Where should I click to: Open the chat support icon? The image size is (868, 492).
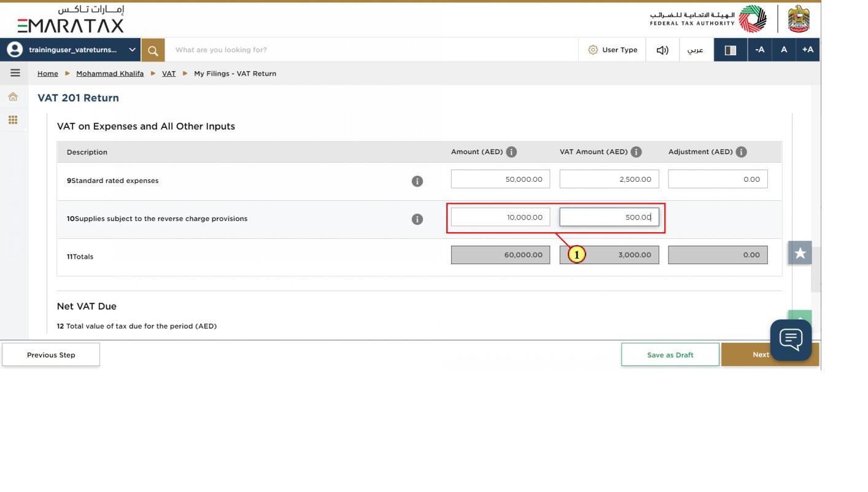tap(791, 340)
